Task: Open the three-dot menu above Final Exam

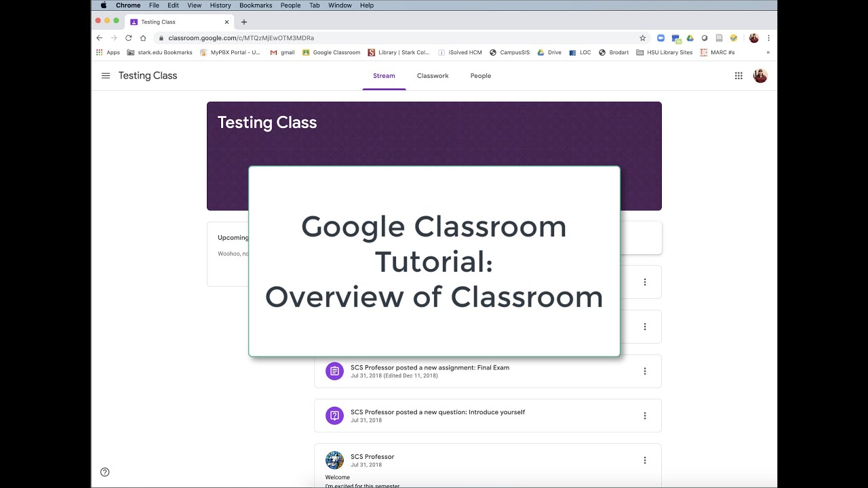Action: tap(644, 327)
